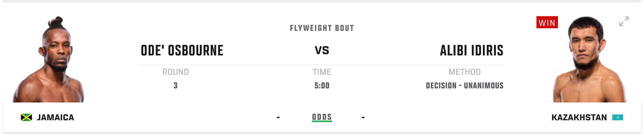
Task: Click the Flyweight Bout heading
Action: tap(322, 28)
